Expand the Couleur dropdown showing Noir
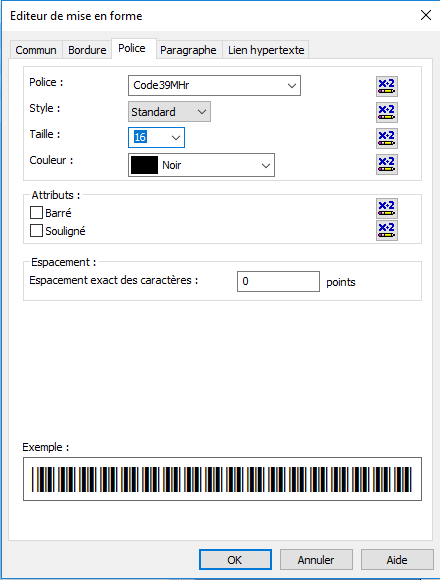Screen dimensions: 440x580 (266, 165)
